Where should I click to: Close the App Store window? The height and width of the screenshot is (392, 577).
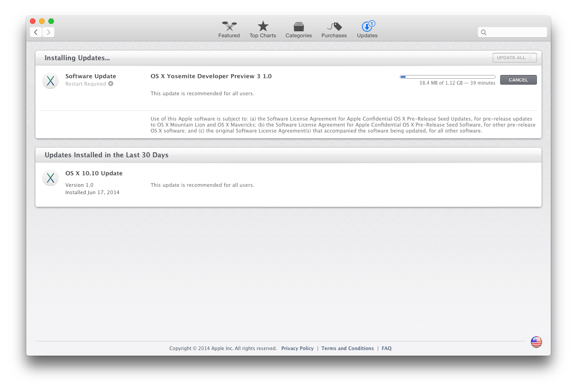tap(33, 21)
